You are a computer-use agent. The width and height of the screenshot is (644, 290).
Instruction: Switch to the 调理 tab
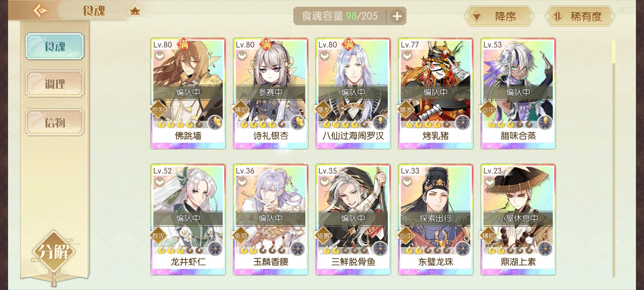pos(55,84)
